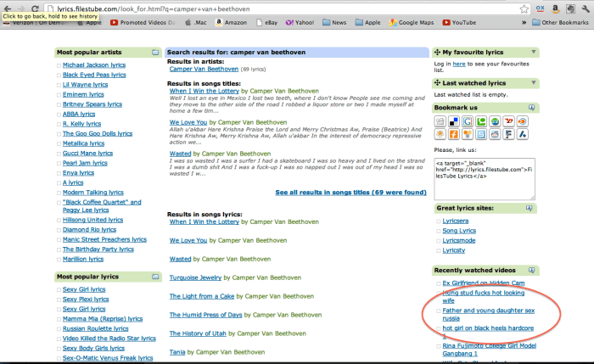Open Lyricsmode under Great lyrics sites

tap(459, 240)
